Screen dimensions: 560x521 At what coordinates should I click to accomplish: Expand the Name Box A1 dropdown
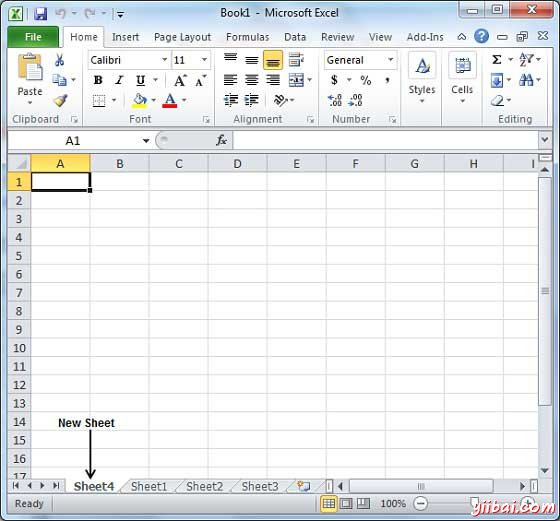click(x=146, y=141)
